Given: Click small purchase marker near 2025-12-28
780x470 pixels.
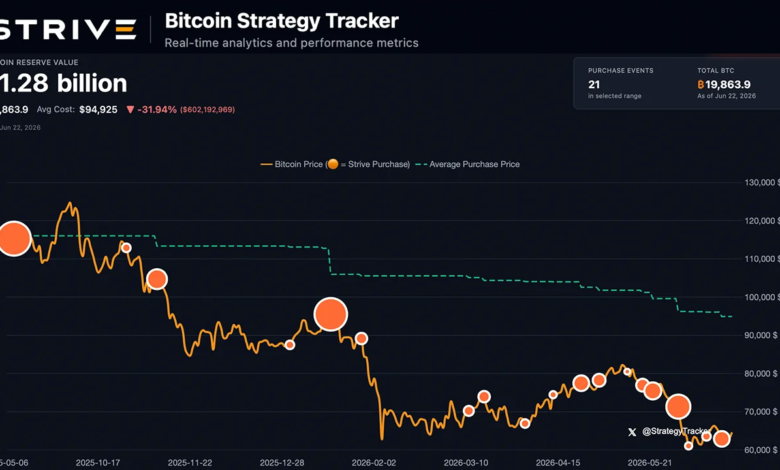Looking at the screenshot, I should point(290,345).
